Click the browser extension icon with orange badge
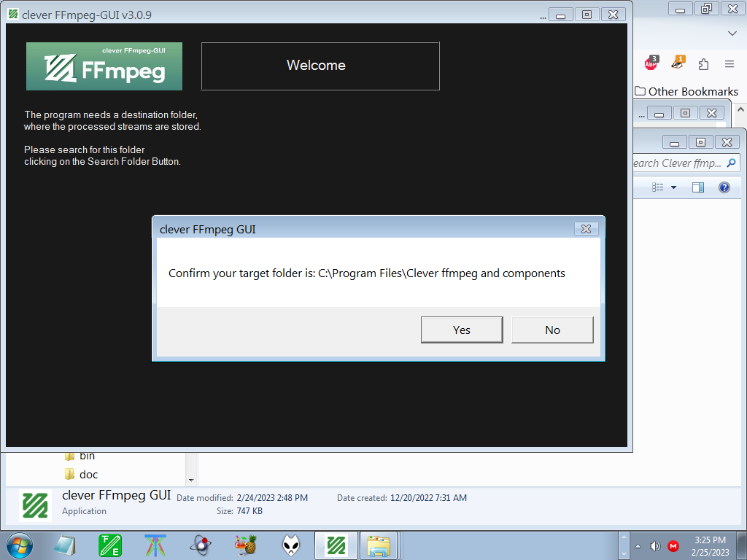 point(678,63)
